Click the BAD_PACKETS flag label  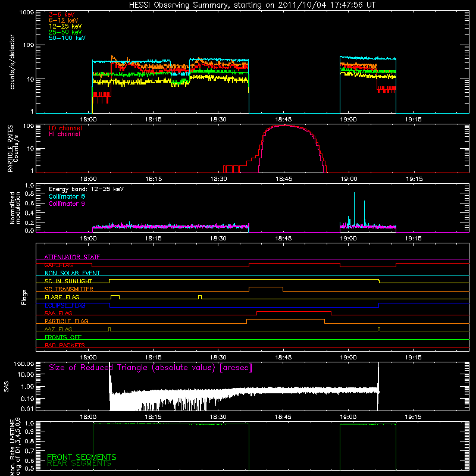tap(65, 345)
